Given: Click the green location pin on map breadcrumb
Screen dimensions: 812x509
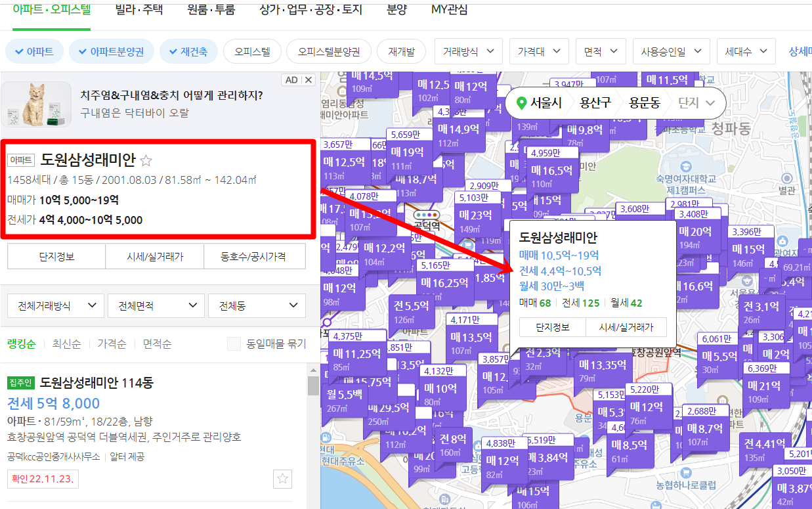Looking at the screenshot, I should tap(522, 103).
